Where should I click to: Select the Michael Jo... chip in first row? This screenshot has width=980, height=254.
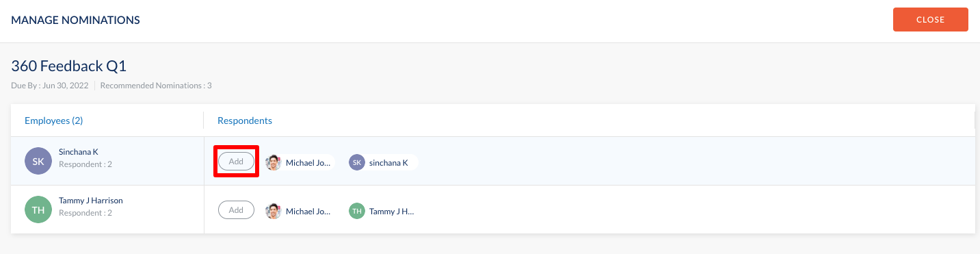coord(300,162)
